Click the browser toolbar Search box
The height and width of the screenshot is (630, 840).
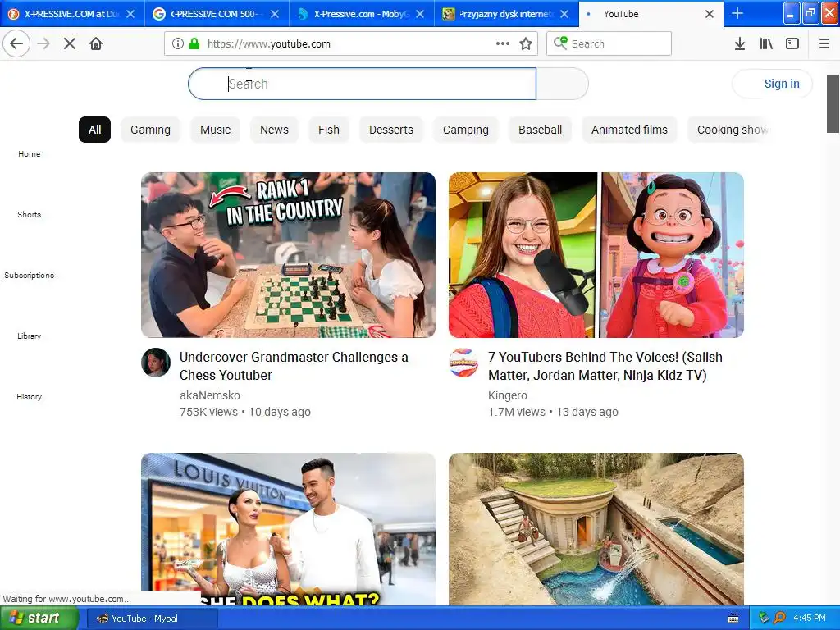pyautogui.click(x=609, y=43)
